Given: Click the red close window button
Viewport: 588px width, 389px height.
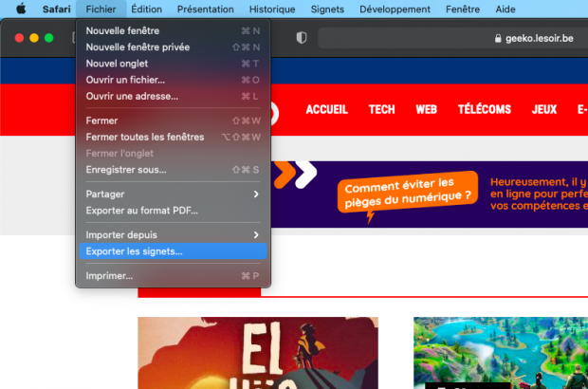Looking at the screenshot, I should (19, 38).
